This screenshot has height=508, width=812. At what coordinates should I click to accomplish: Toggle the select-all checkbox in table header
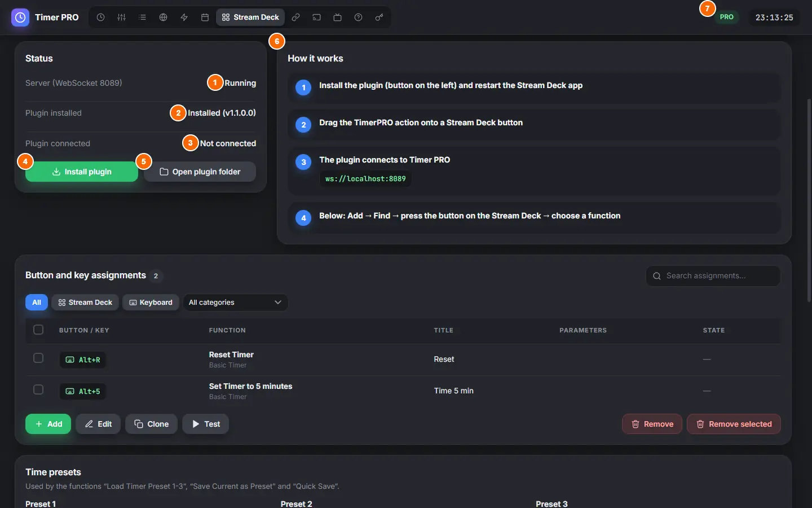pos(38,330)
